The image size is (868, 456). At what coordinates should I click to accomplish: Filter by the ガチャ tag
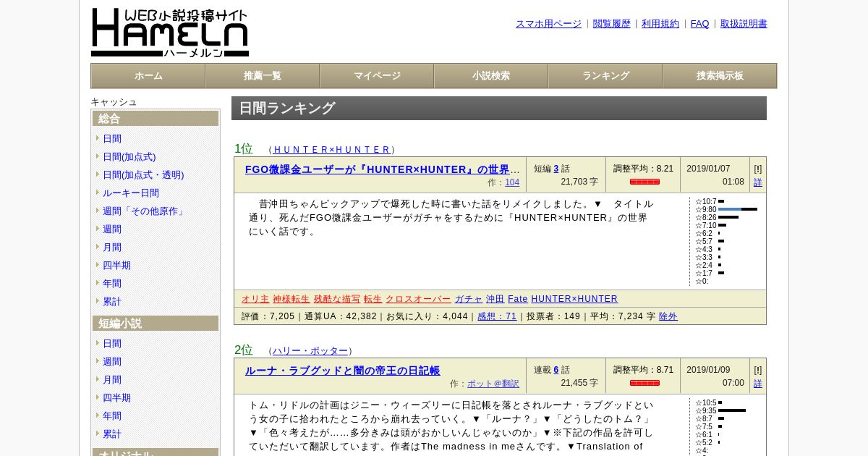[469, 299]
